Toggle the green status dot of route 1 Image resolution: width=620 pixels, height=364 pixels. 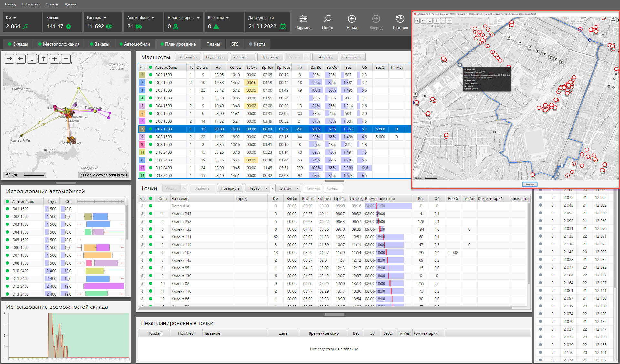(151, 75)
